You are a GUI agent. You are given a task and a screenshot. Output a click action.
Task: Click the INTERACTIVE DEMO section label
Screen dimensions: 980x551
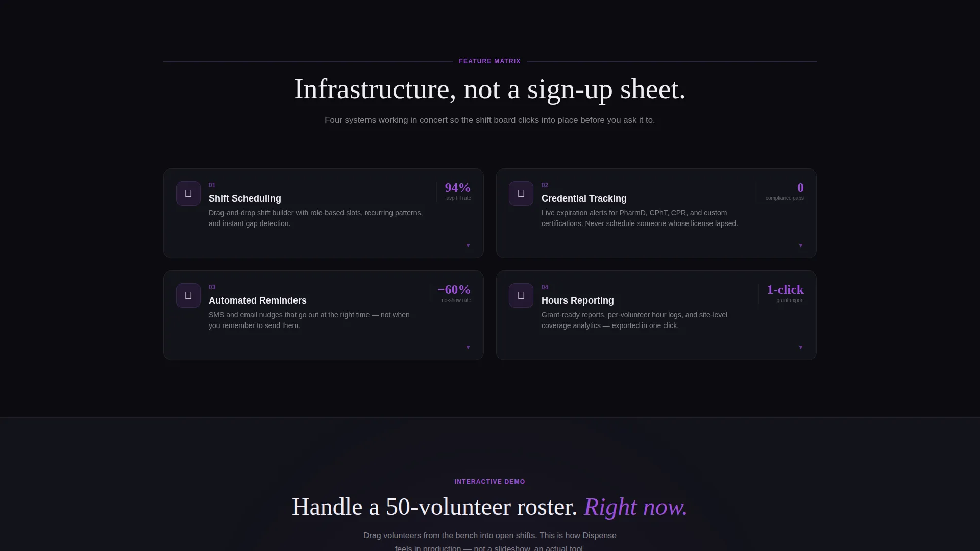pyautogui.click(x=490, y=482)
